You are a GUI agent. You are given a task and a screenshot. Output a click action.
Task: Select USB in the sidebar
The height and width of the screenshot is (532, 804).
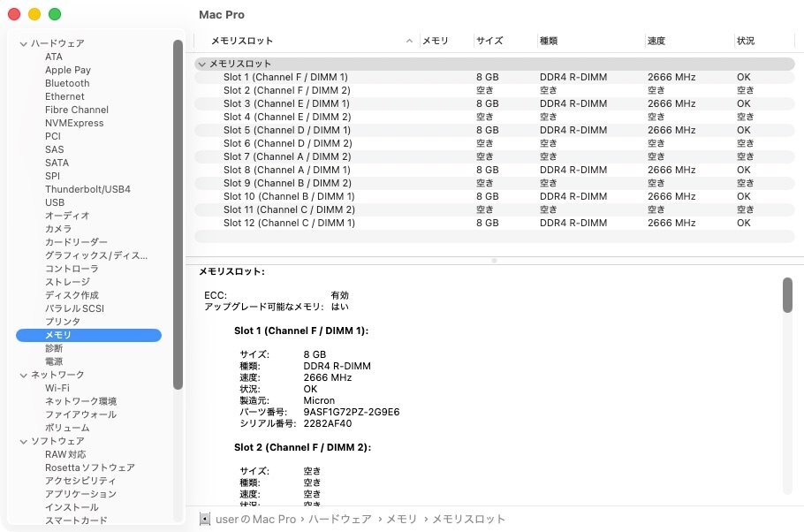point(55,202)
